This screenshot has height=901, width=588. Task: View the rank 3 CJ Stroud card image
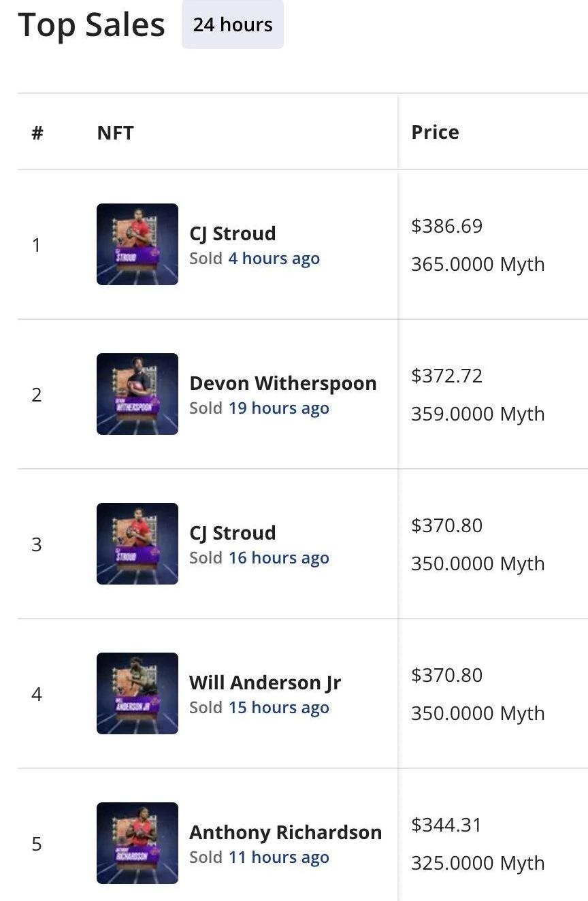pyautogui.click(x=137, y=544)
